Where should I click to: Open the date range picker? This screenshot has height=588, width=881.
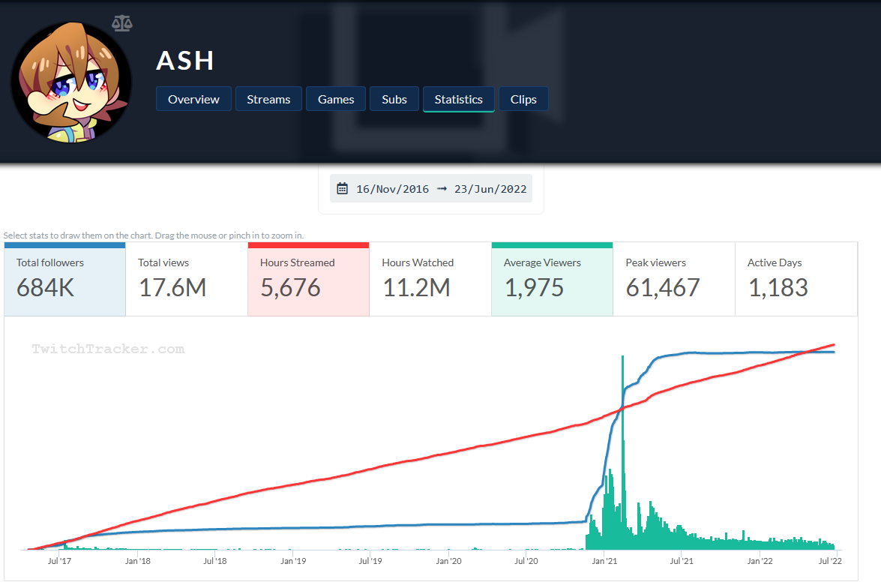pyautogui.click(x=431, y=189)
